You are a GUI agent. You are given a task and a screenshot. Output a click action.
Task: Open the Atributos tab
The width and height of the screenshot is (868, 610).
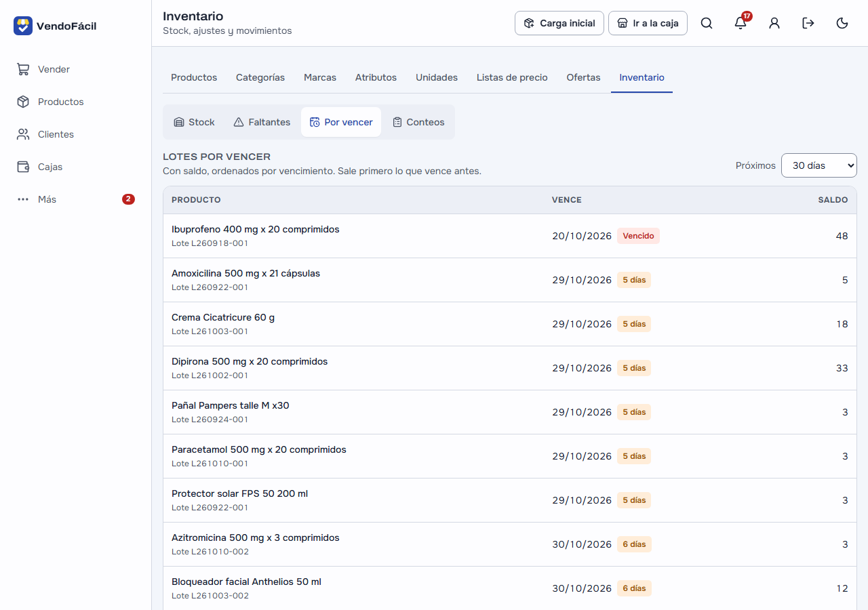click(x=376, y=77)
